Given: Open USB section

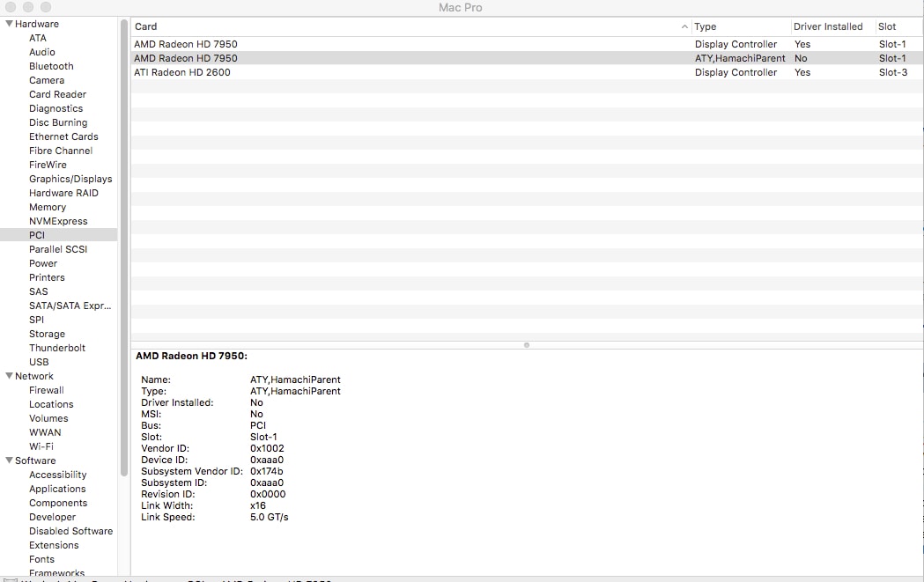Looking at the screenshot, I should tap(39, 362).
